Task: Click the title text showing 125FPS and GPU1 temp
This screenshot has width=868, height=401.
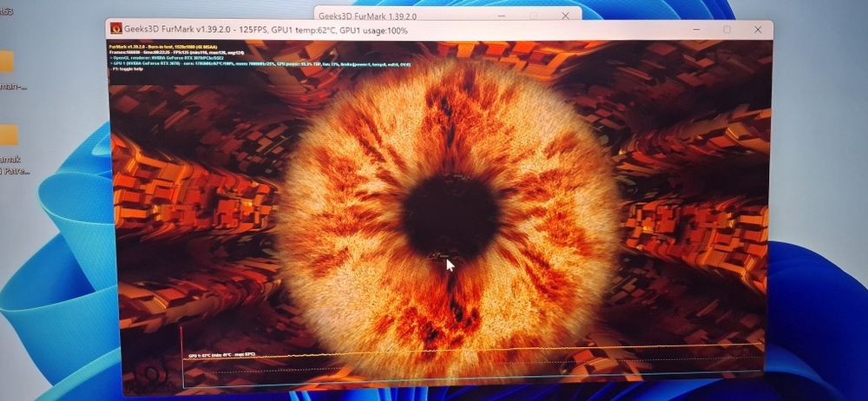Action: click(266, 30)
